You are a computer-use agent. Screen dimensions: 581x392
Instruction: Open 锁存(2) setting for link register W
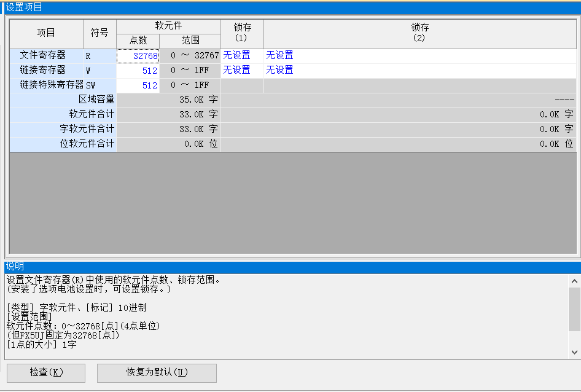420,71
